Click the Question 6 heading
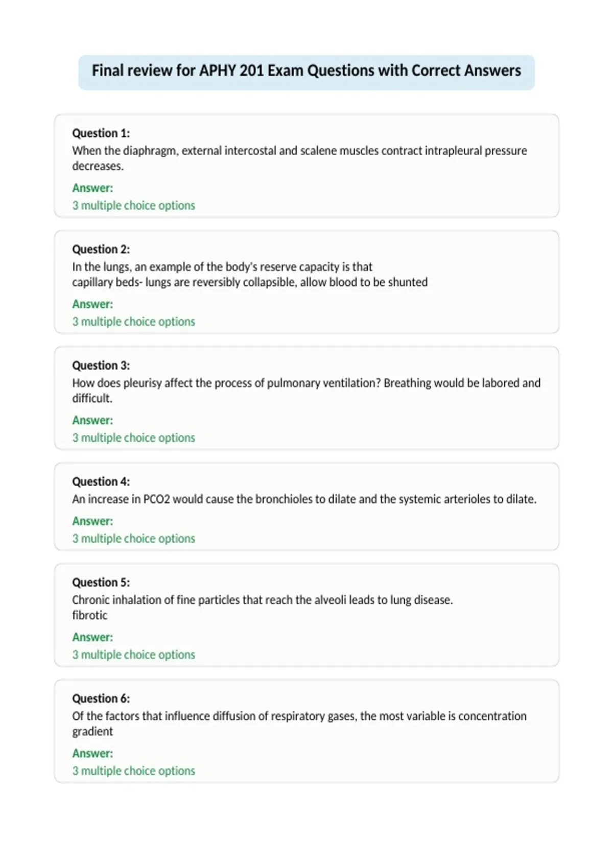This screenshot has height=868, width=613. coord(101,698)
